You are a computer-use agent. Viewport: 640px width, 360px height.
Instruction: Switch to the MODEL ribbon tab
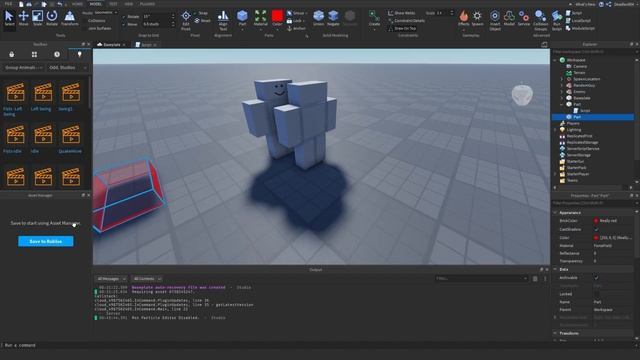(x=96, y=4)
